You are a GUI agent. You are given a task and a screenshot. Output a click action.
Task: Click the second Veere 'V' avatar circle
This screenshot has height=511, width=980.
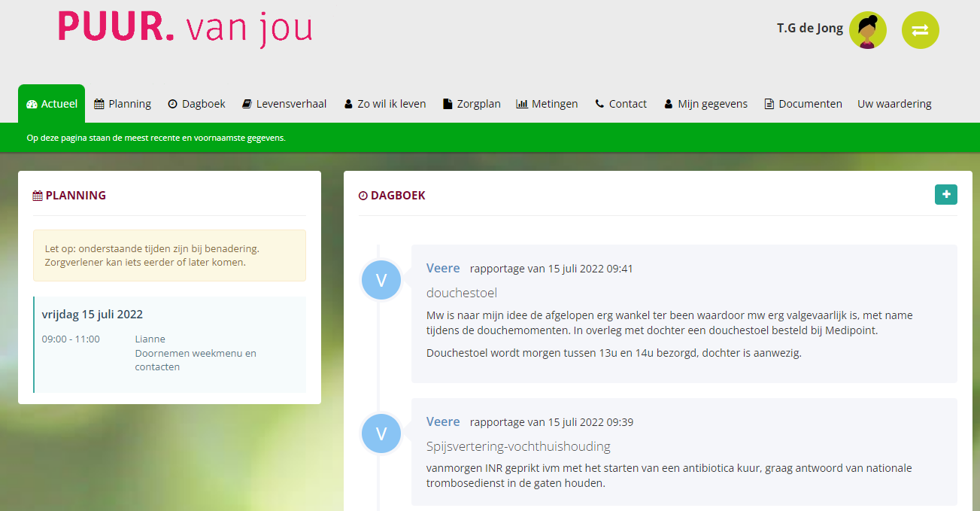pos(381,433)
